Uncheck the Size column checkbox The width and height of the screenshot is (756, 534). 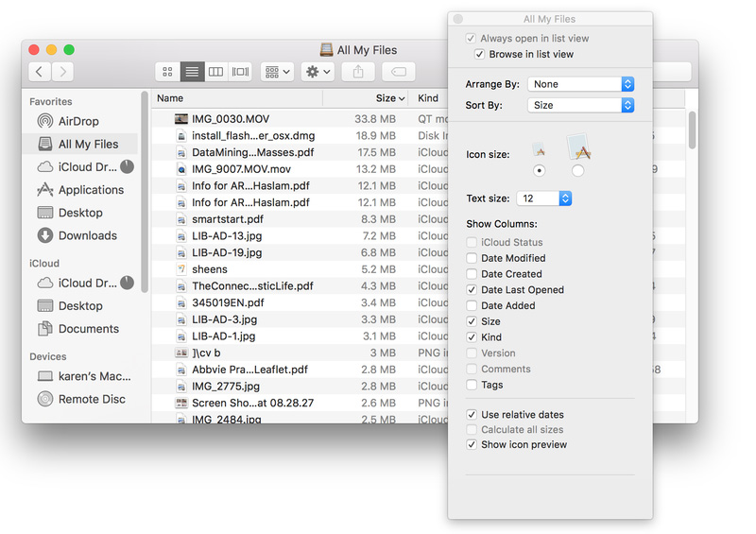pos(472,321)
